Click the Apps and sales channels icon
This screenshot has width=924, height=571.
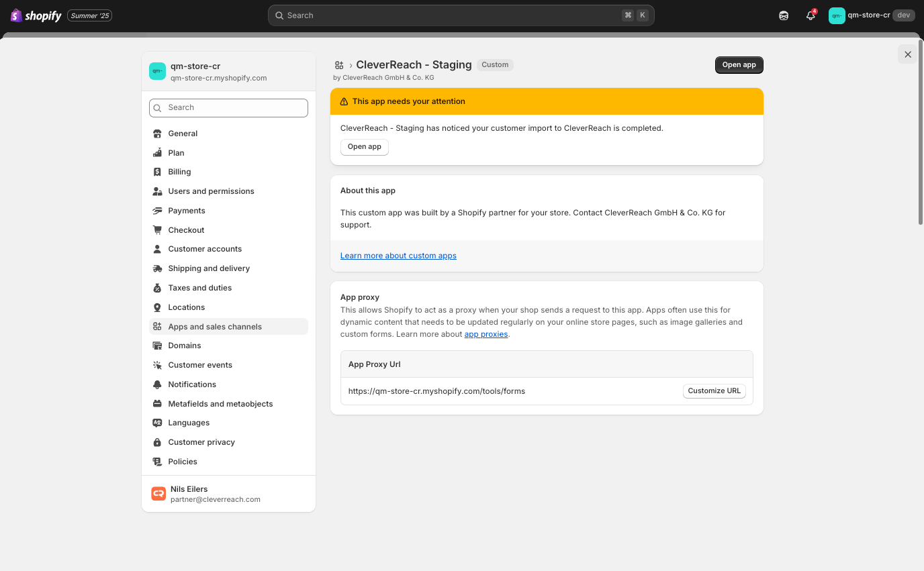coord(157,327)
